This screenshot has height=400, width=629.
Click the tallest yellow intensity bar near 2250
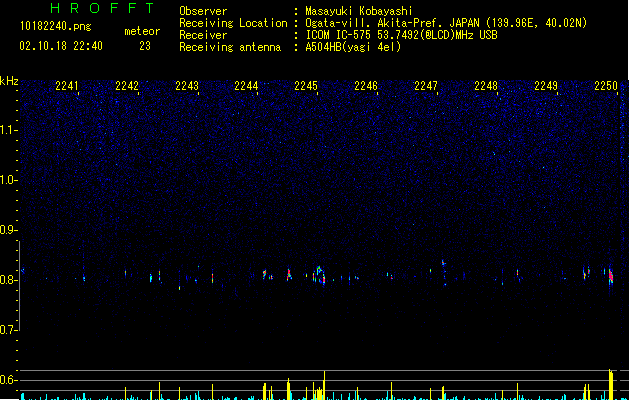point(611,384)
